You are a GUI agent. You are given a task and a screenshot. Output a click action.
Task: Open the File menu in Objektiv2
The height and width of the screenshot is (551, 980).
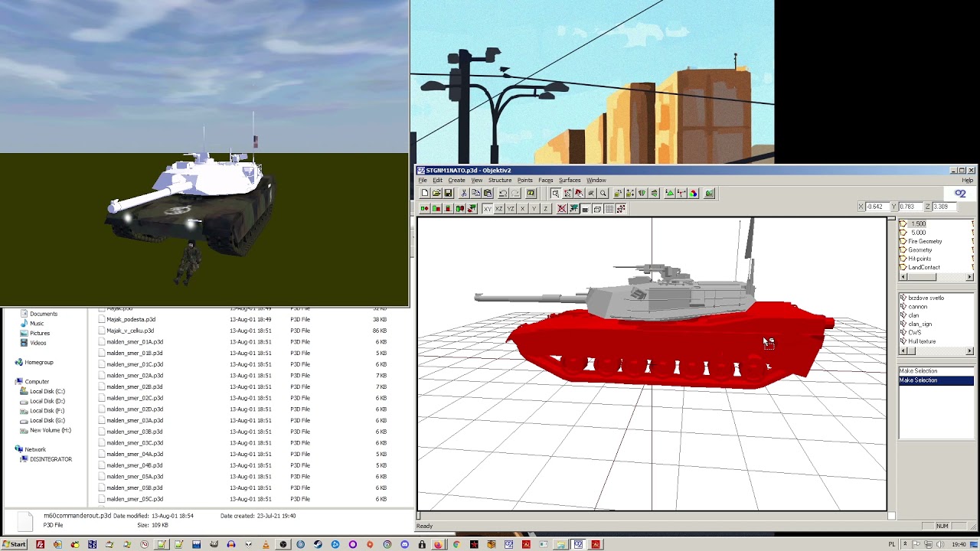(423, 180)
